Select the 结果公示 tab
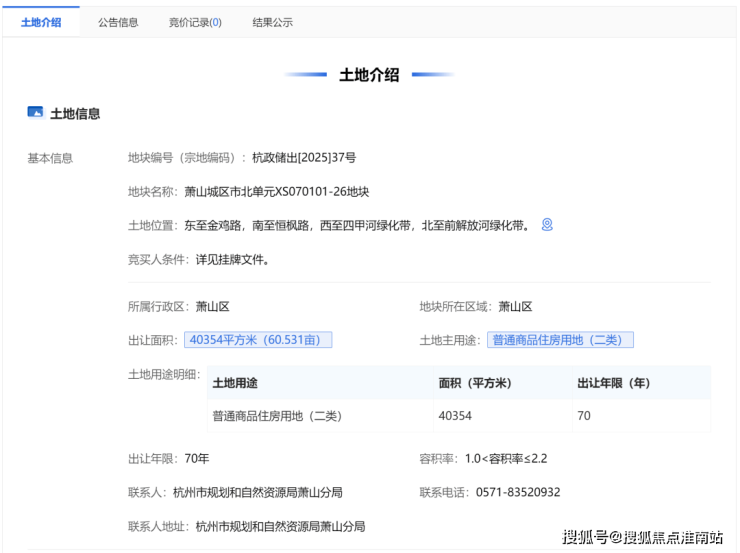The width and height of the screenshot is (740, 553). [x=272, y=22]
